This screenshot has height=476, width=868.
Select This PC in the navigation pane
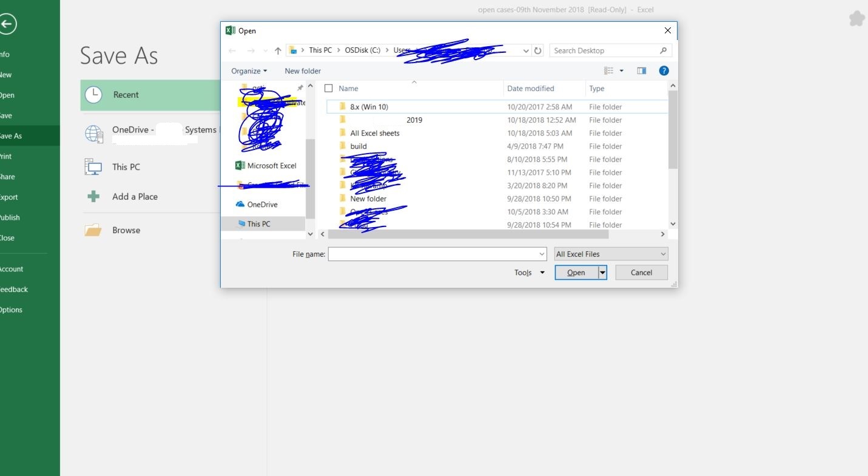[x=257, y=223]
